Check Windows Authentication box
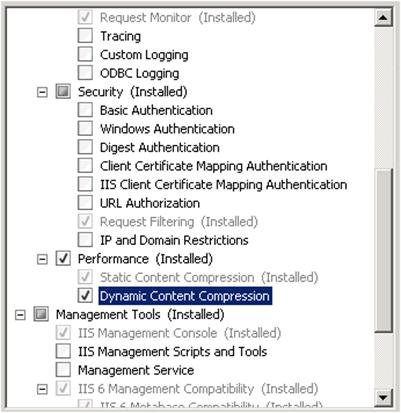This screenshot has height=413, width=401. [85, 129]
